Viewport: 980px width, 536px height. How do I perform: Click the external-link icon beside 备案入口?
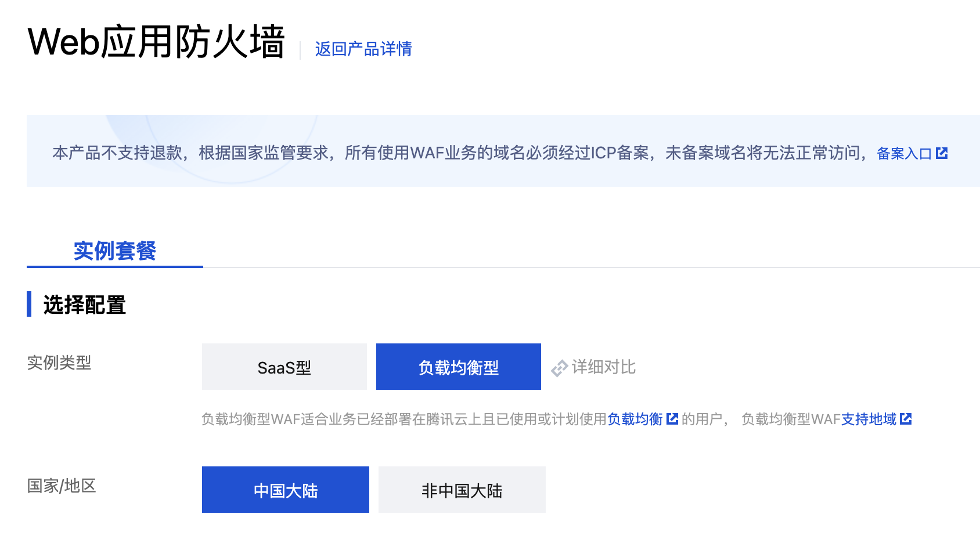click(942, 153)
